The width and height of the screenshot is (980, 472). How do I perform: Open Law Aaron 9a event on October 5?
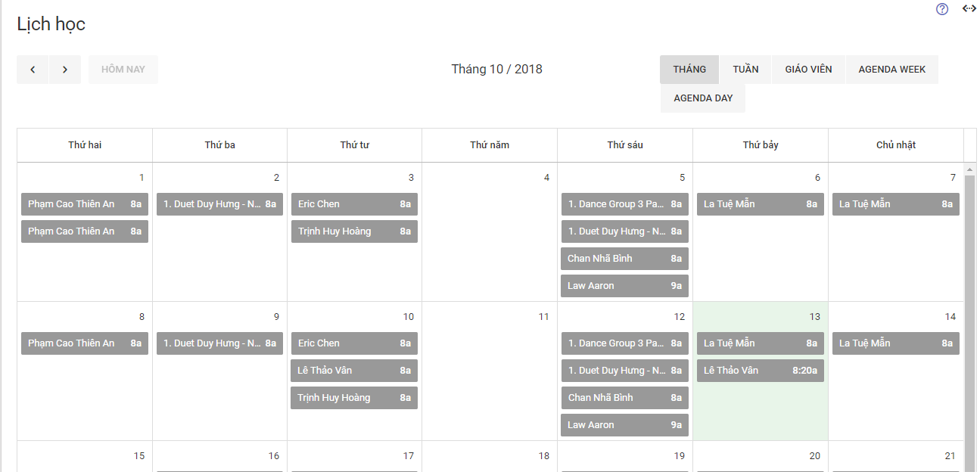pyautogui.click(x=624, y=286)
